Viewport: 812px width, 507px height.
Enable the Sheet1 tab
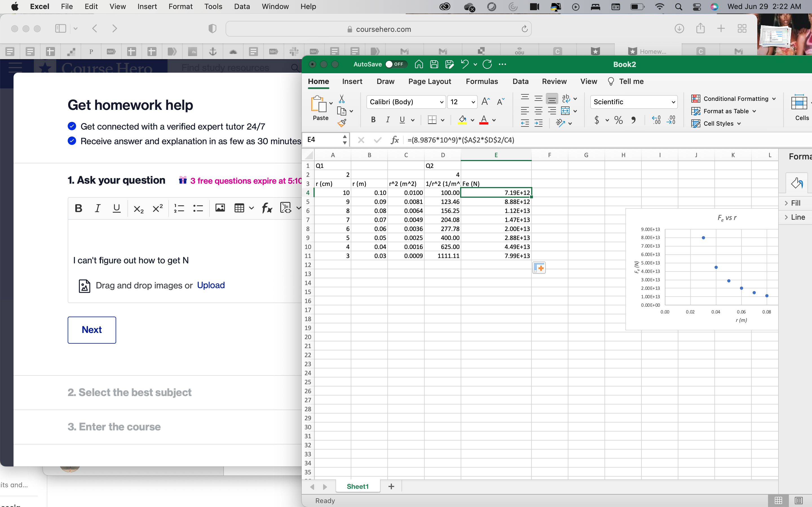click(357, 486)
